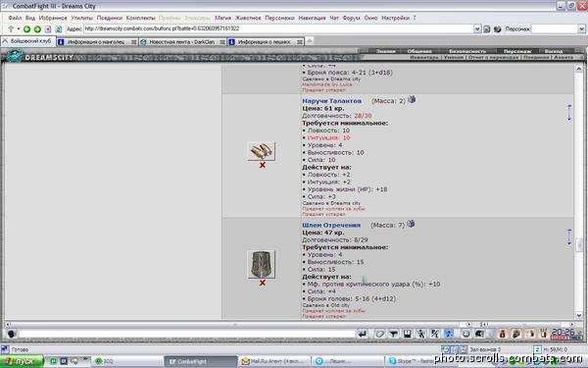Click the save chat floppy icon
The width and height of the screenshot is (588, 368).
click(x=408, y=334)
